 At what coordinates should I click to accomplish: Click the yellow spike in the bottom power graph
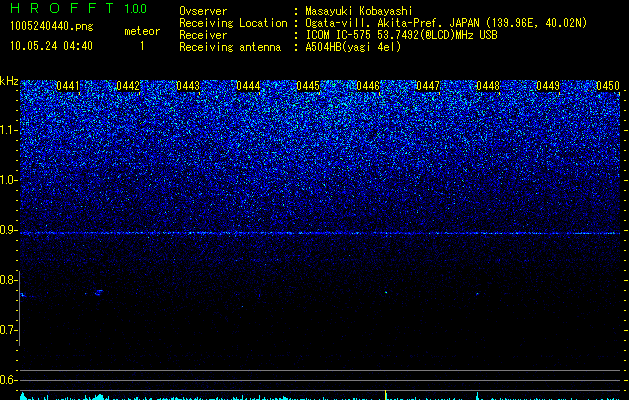point(386,395)
